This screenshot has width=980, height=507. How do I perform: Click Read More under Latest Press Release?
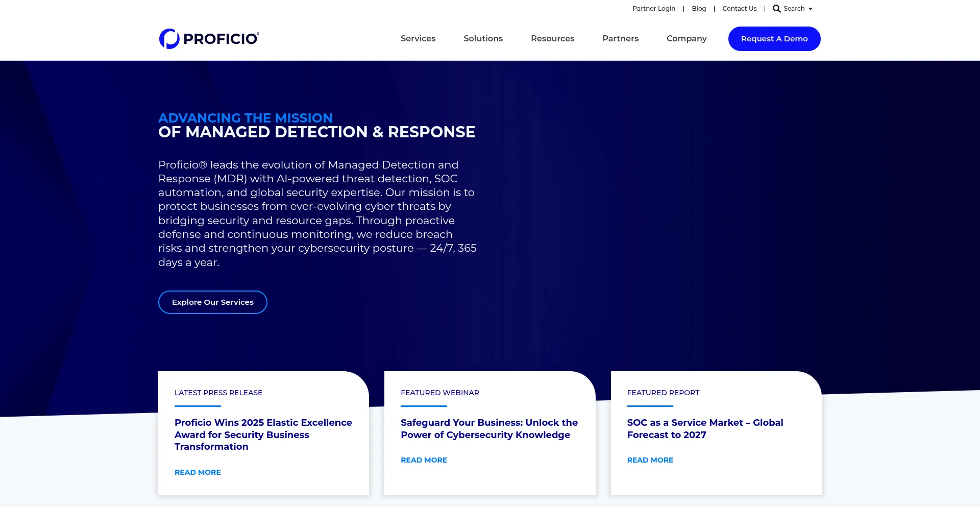pyautogui.click(x=198, y=472)
